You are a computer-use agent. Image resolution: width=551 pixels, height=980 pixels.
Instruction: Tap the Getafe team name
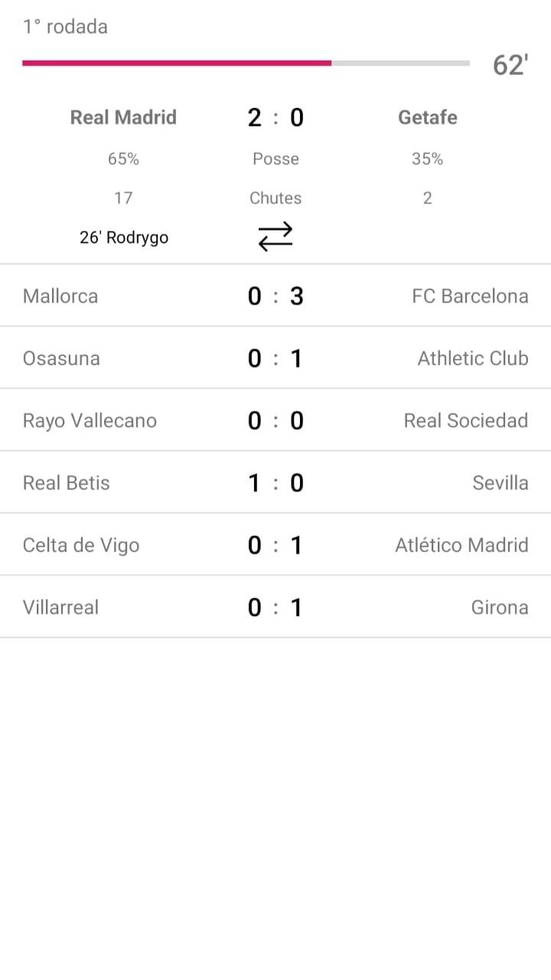[427, 117]
